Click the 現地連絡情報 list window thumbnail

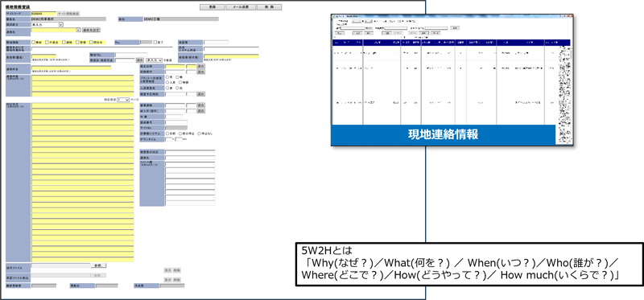pyautogui.click(x=452, y=80)
